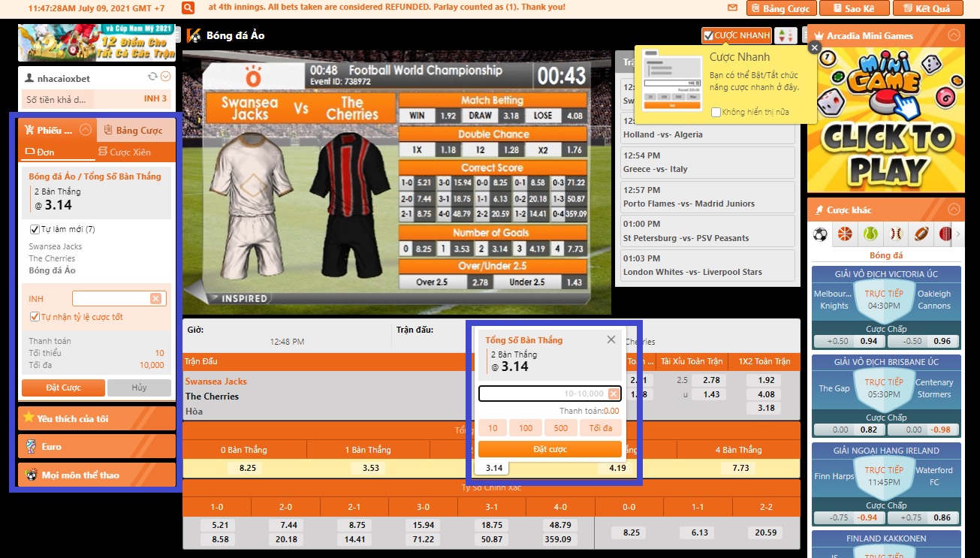980x558 pixels.
Task: Switch to the Cược Xiên tab
Action: coord(124,152)
